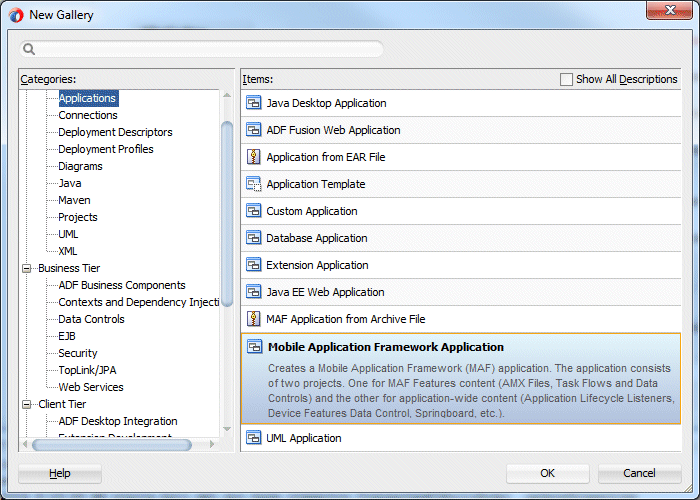Open Help for the New Gallery
Image resolution: width=700 pixels, height=500 pixels.
coord(60,473)
